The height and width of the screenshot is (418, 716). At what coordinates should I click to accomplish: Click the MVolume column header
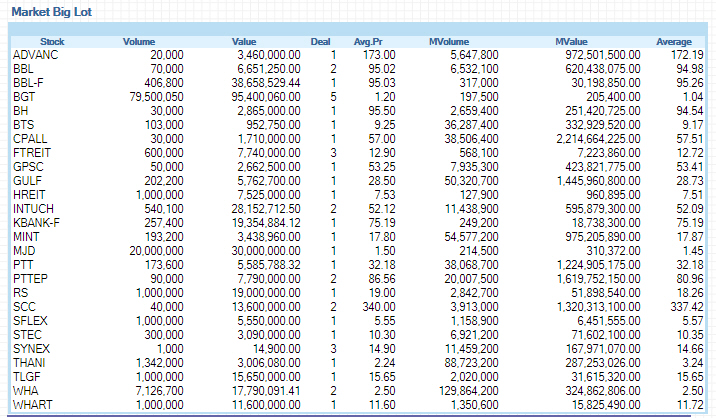coord(449,42)
